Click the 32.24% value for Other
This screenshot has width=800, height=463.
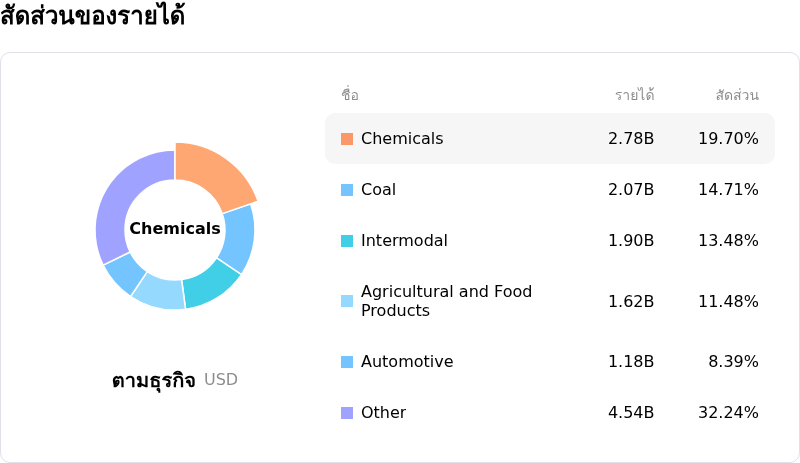728,412
